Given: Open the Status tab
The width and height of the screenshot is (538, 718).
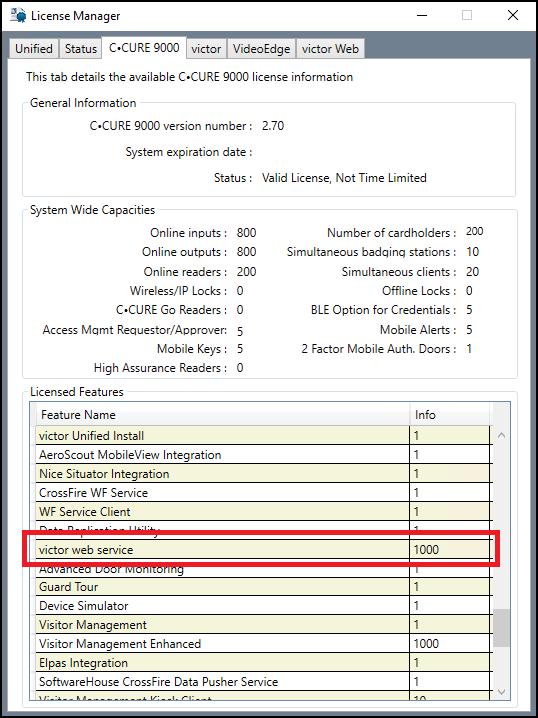Looking at the screenshot, I should (x=81, y=49).
